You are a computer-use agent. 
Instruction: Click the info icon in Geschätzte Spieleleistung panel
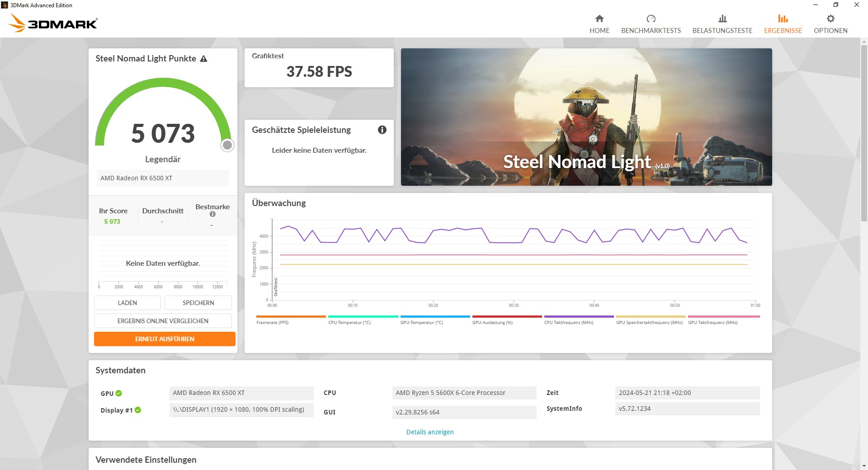(x=382, y=130)
